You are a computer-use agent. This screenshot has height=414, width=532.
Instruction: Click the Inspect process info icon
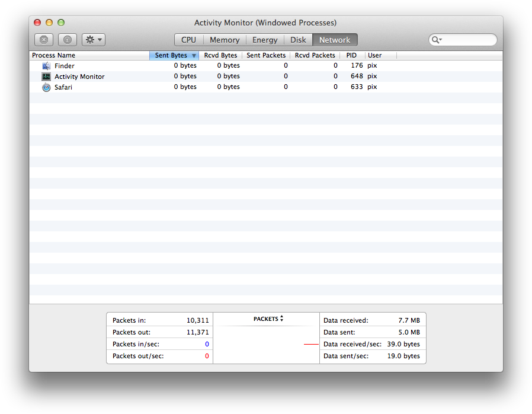coord(68,40)
